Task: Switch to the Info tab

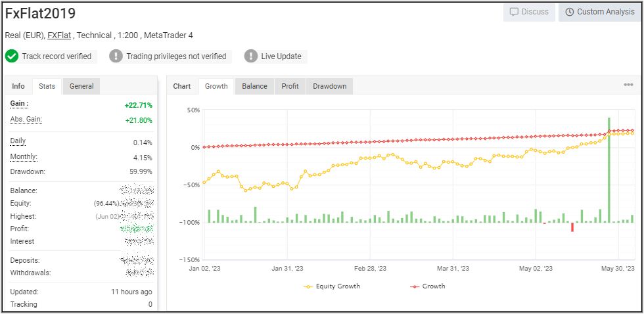Action: pos(18,86)
